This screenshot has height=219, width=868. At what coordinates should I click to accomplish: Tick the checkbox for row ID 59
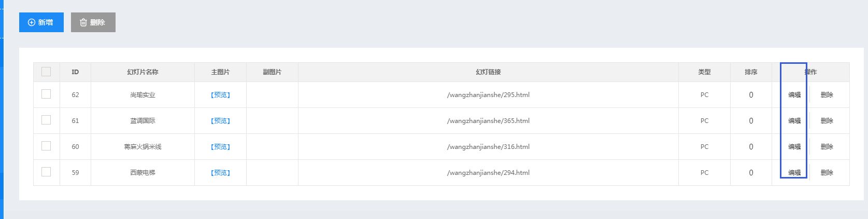pyautogui.click(x=46, y=172)
